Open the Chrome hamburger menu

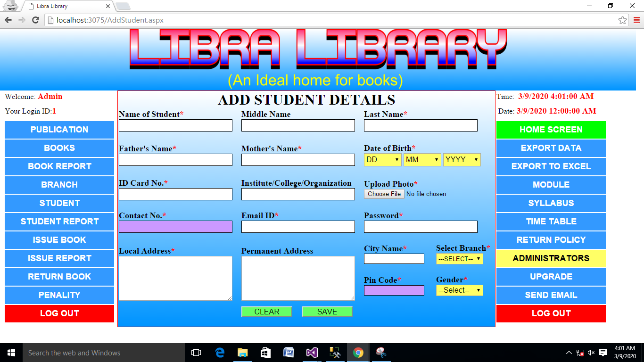coord(636,20)
